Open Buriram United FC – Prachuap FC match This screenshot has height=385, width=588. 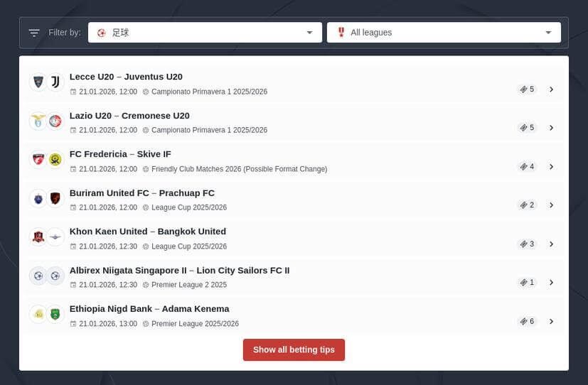tap(141, 193)
